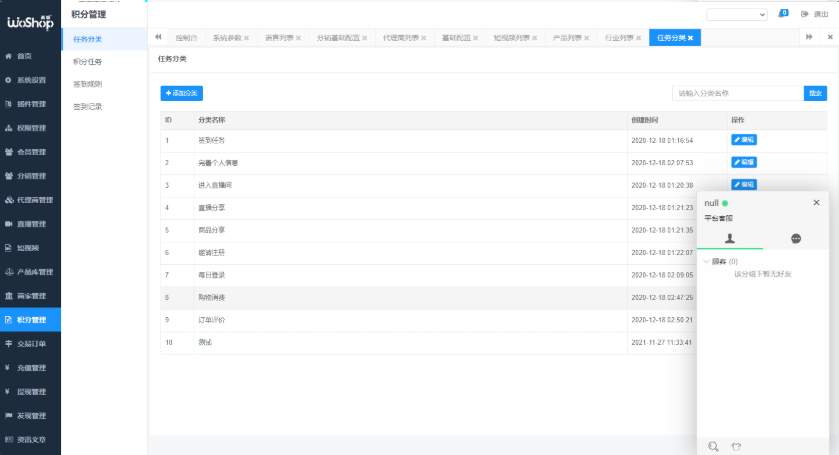Click the 分类名称 column header
839x455 pixels.
(211, 120)
